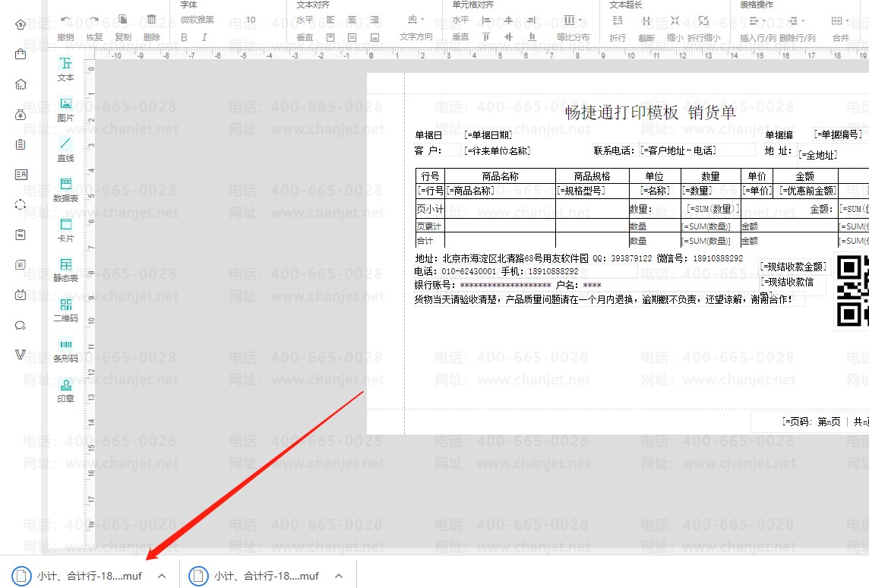Image resolution: width=869 pixels, height=588 pixels.
Task: Set cell horizontal alignment to left
Action: [486, 21]
